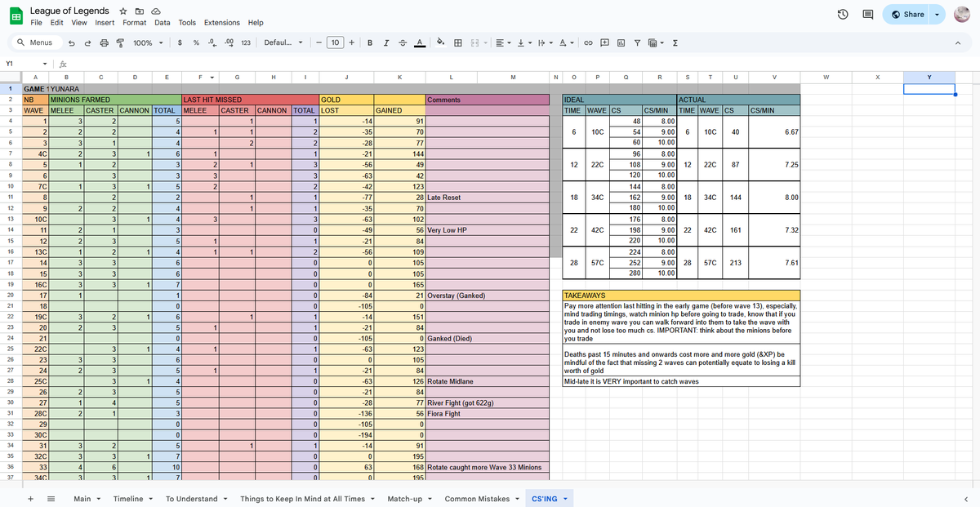Toggle italic formatting
This screenshot has height=507, width=980.
386,42
